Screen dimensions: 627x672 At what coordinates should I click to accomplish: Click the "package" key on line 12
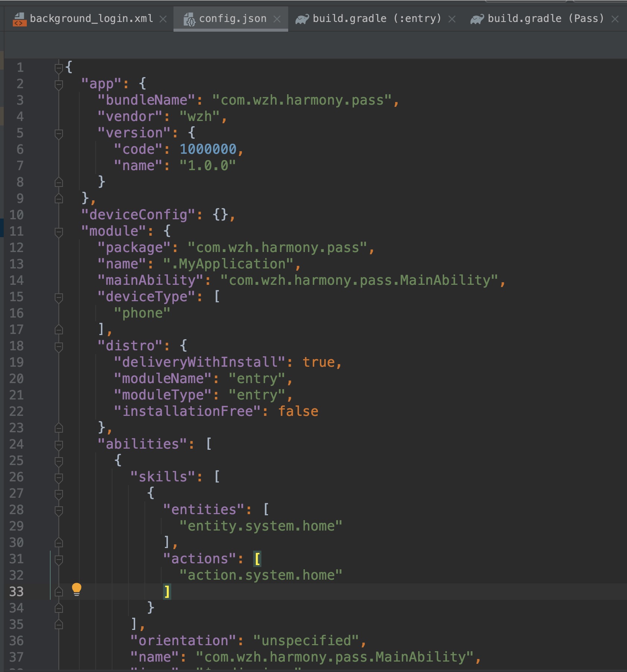[134, 248]
